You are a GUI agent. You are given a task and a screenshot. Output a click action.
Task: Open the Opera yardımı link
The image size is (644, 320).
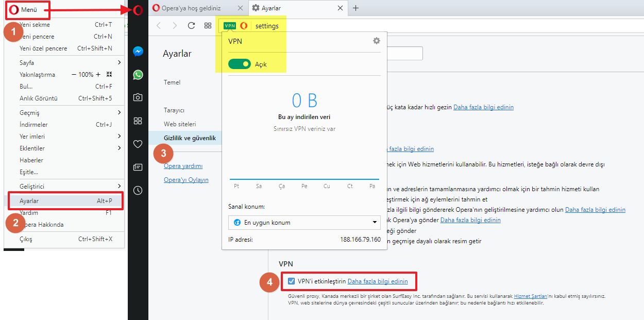click(183, 166)
